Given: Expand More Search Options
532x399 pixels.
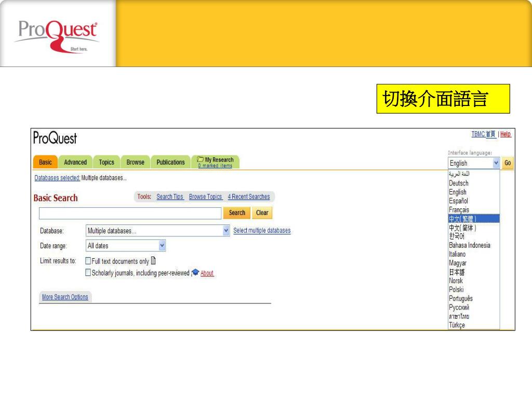Looking at the screenshot, I should coord(65,297).
